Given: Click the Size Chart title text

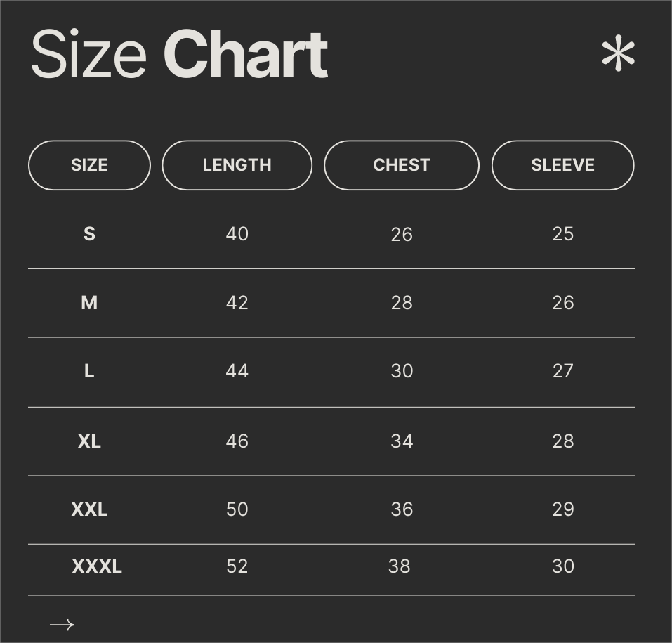Looking at the screenshot, I should [179, 54].
